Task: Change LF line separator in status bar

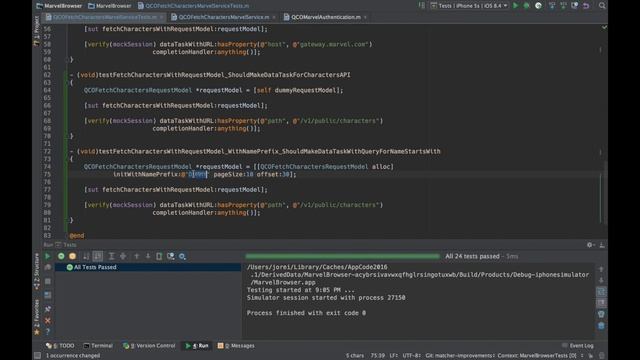Action: pyautogui.click(x=393, y=356)
